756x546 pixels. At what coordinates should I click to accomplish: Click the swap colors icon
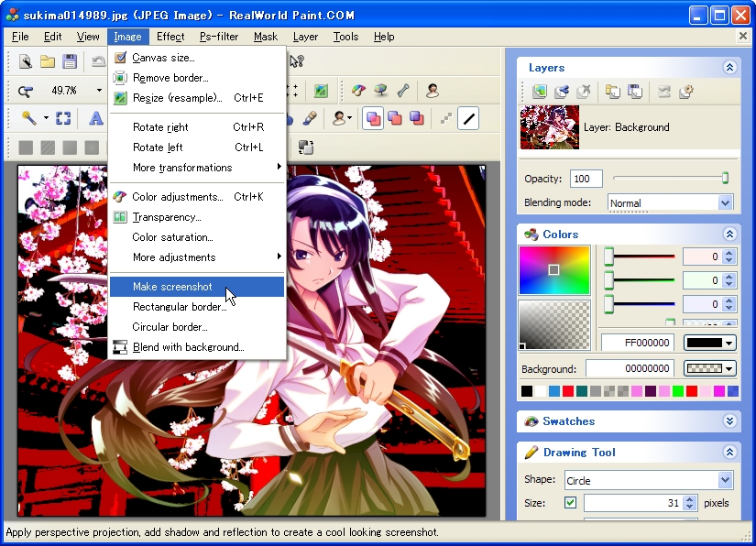pos(306,147)
